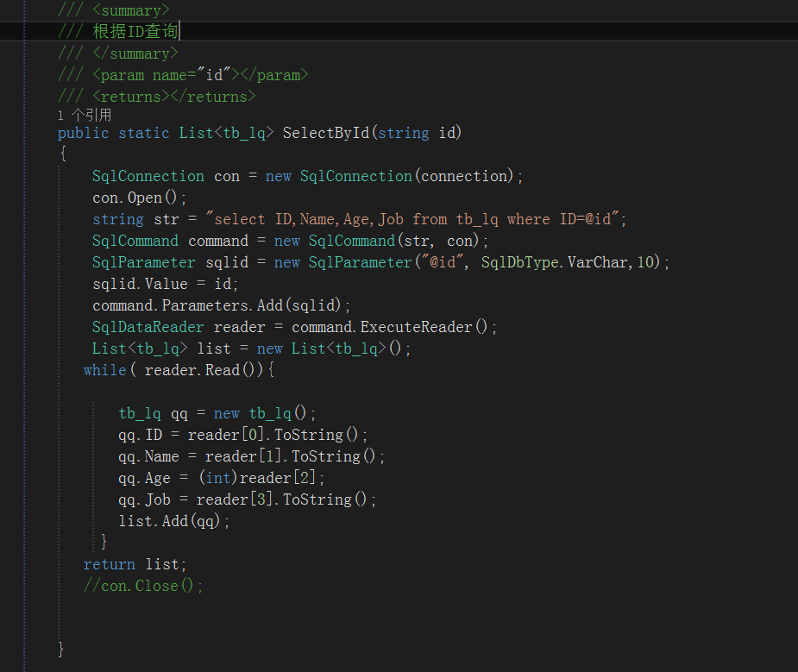
Task: Click 'sqlid.Value = id;' line
Action: [x=165, y=284]
